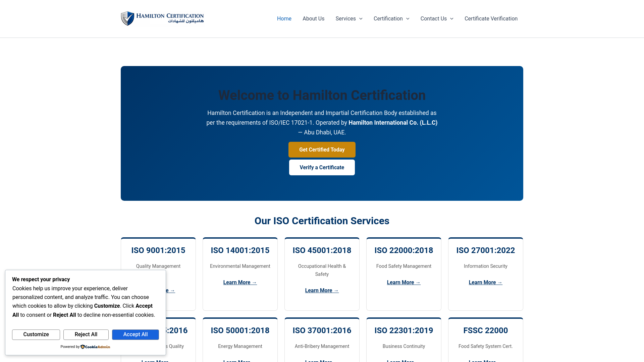Click the Food Safety System Cert. text
This screenshot has height=362, width=644.
(x=486, y=346)
